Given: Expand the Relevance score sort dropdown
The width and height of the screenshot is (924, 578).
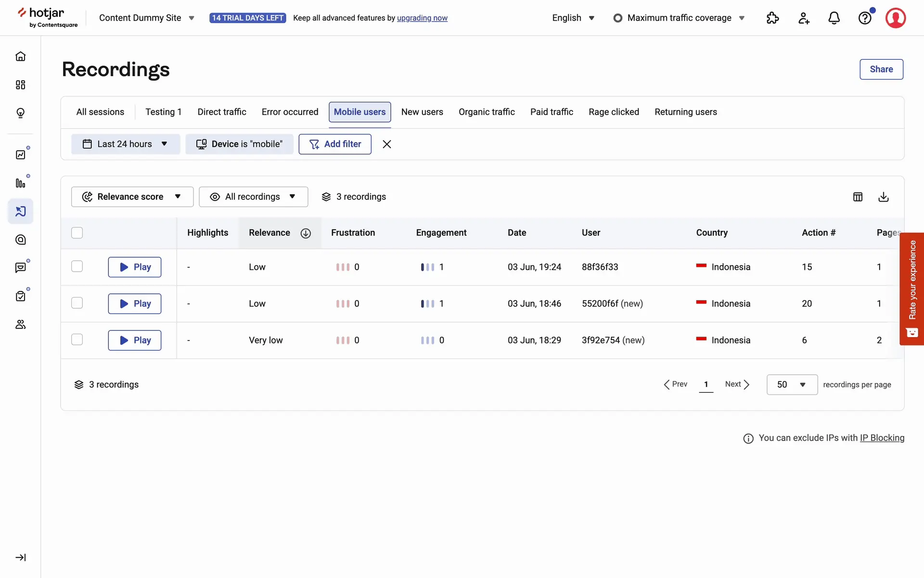Looking at the screenshot, I should coord(132,197).
